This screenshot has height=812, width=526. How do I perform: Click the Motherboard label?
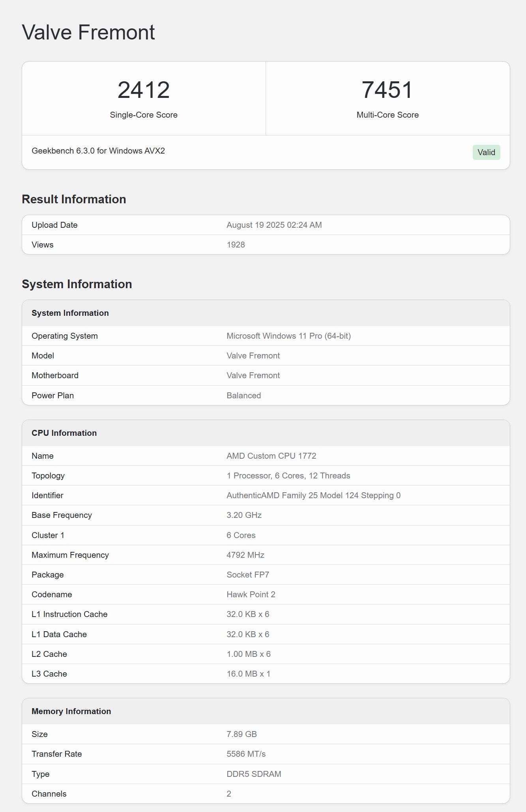[x=55, y=375]
